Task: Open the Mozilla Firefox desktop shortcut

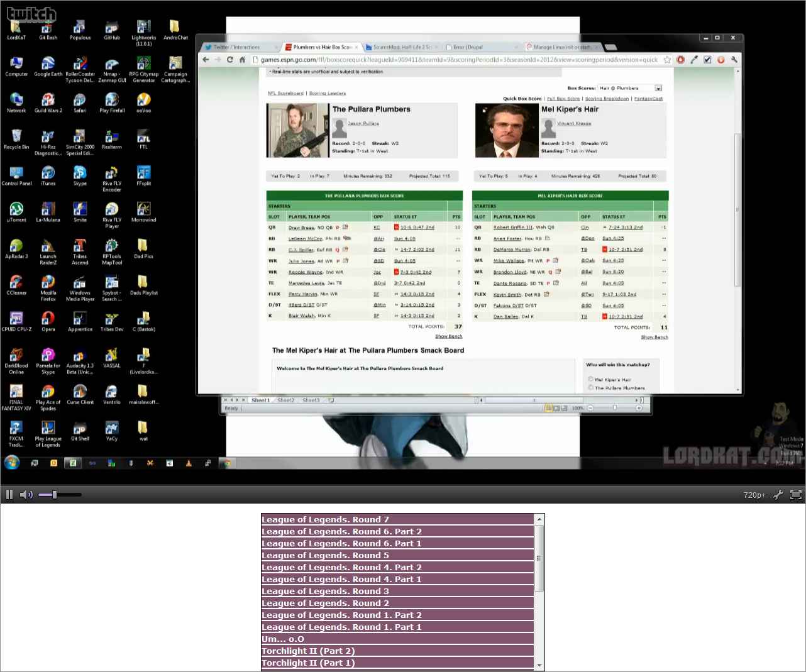Action: [x=48, y=289]
